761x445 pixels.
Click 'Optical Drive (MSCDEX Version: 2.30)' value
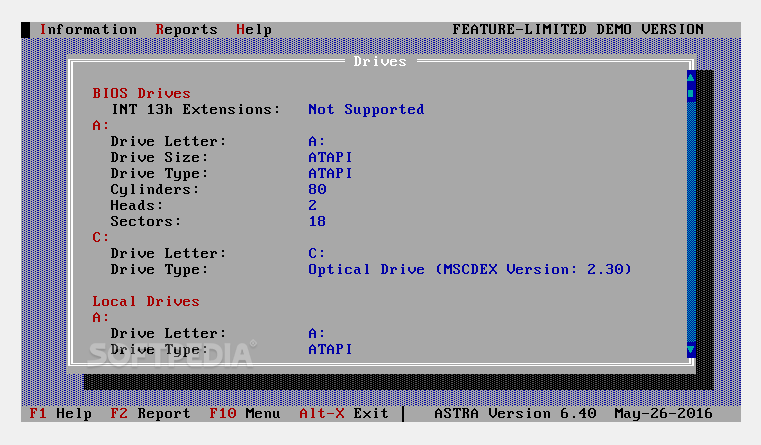point(469,269)
